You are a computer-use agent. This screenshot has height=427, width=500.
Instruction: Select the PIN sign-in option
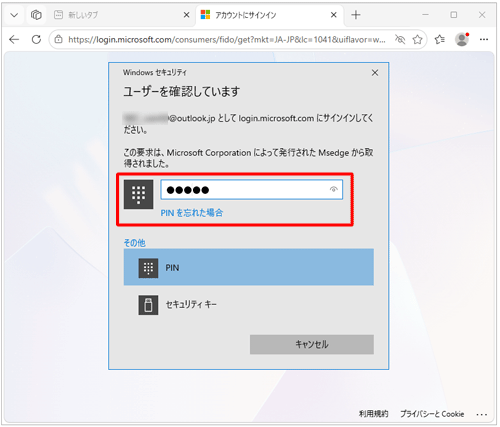tap(249, 267)
